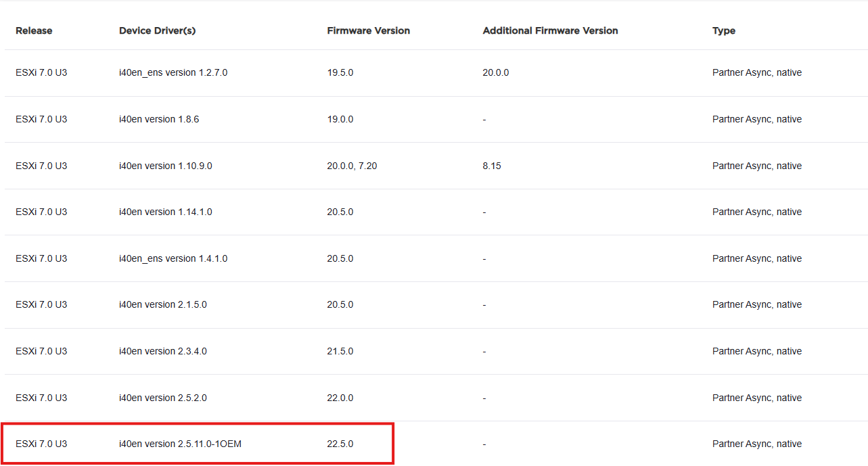The height and width of the screenshot is (466, 868).
Task: Select highlighted i40en version 2.5.11.0-1OEM driver
Action: click(181, 444)
